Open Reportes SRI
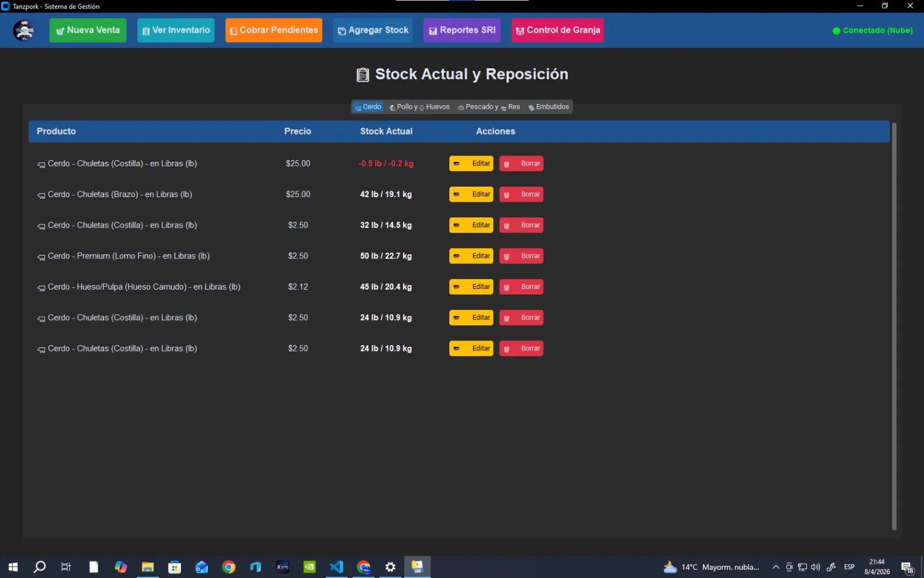924x578 pixels. pyautogui.click(x=461, y=30)
